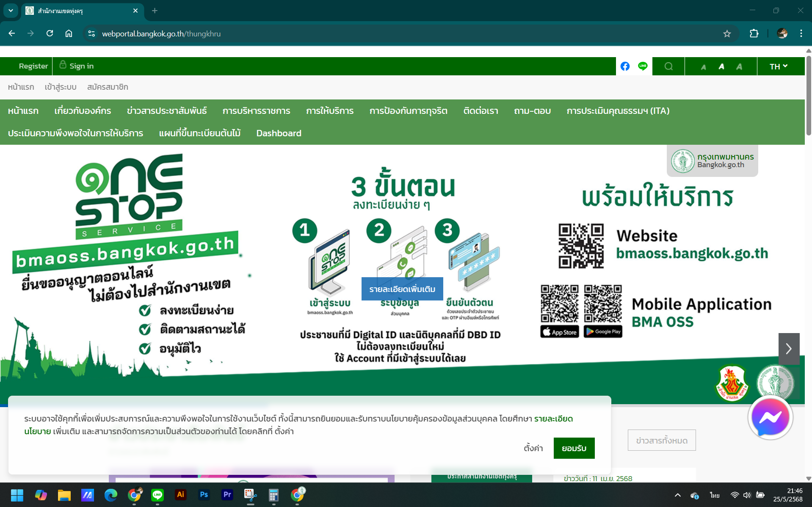The height and width of the screenshot is (507, 812).
Task: Accept cookies with the ยอมรับ button
Action: coord(574,448)
